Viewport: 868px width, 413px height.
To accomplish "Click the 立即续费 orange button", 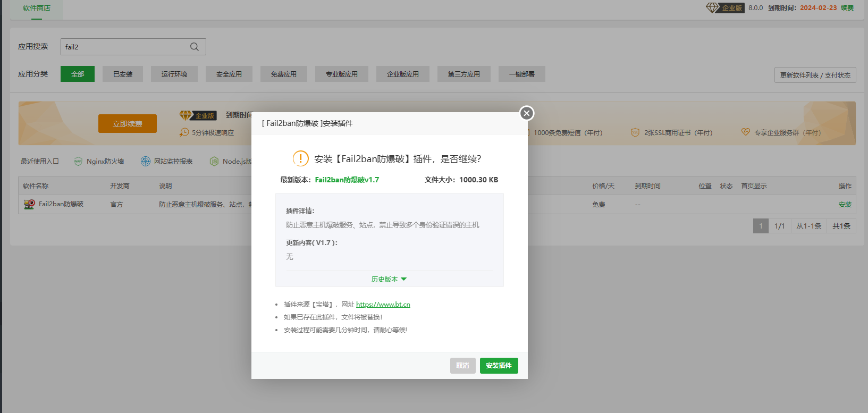I will [128, 123].
